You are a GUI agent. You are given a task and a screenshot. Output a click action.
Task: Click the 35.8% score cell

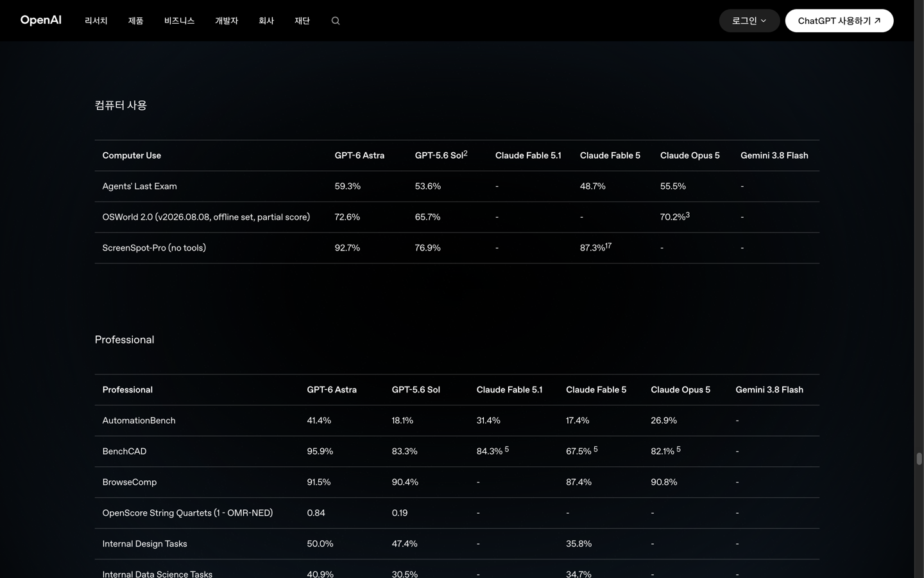[x=579, y=544]
